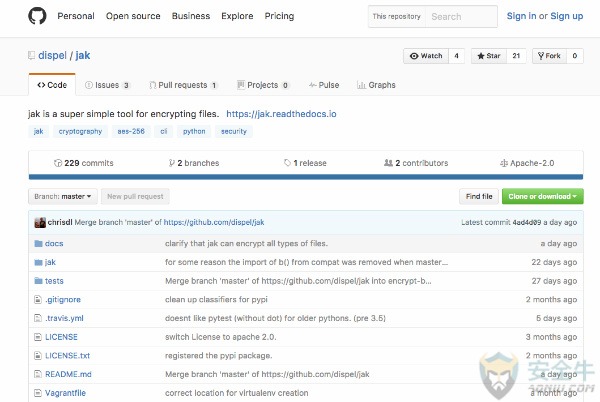Open chrisdl author link

60,223
